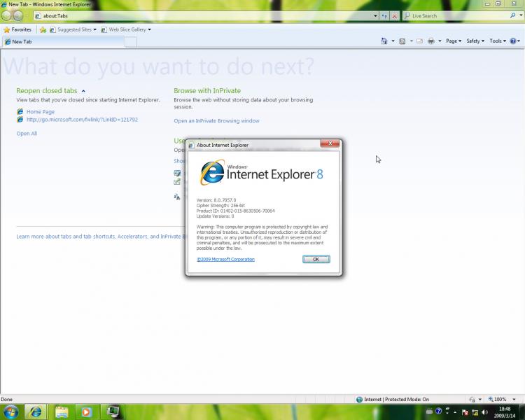This screenshot has width=525, height=420.
Task: Select the New Tab tab
Action: (x=64, y=41)
